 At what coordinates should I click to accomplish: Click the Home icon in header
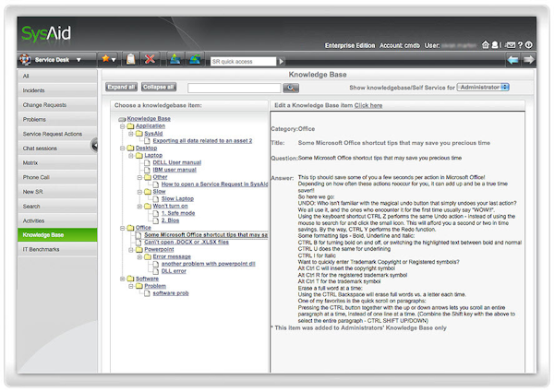[x=486, y=45]
